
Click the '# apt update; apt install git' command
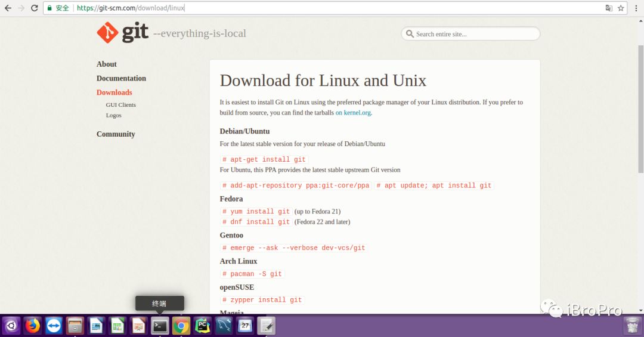coord(434,185)
